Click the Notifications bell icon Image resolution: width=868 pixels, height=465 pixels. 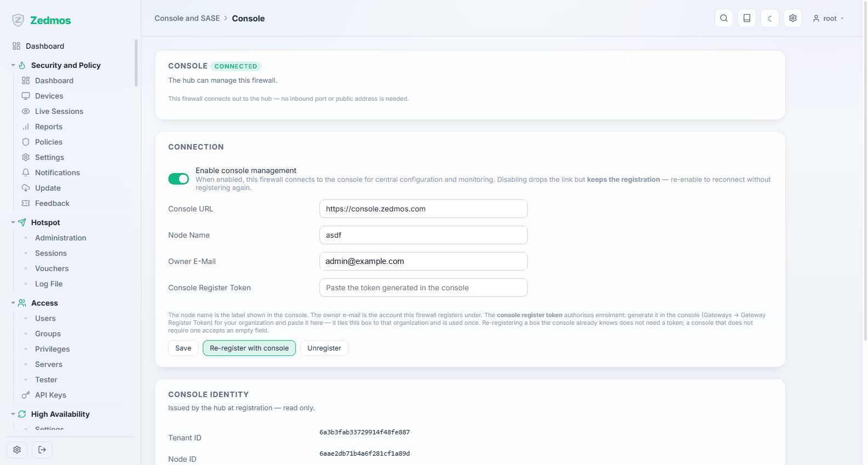26,173
